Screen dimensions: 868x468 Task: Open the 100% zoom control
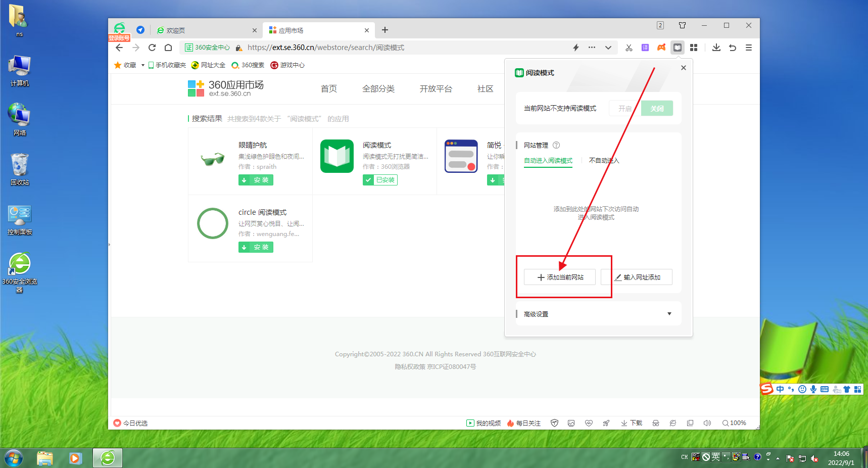(x=734, y=423)
